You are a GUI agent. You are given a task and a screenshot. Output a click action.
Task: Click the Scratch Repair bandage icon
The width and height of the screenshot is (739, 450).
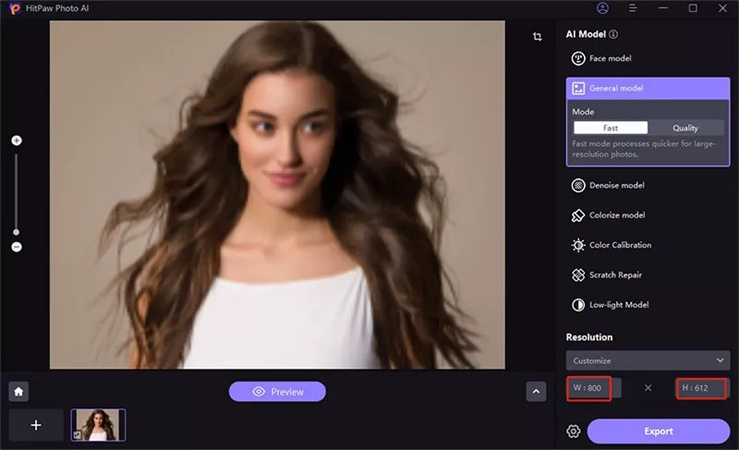tap(578, 275)
